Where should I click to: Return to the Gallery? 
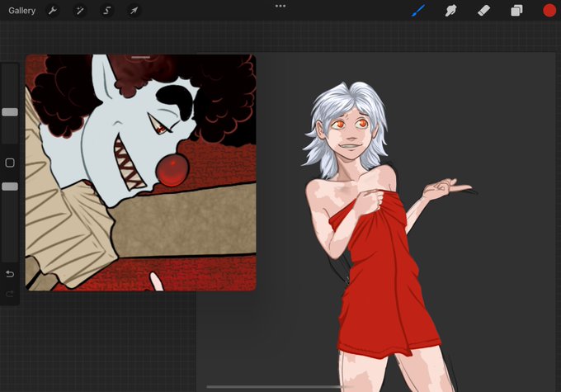(21, 11)
